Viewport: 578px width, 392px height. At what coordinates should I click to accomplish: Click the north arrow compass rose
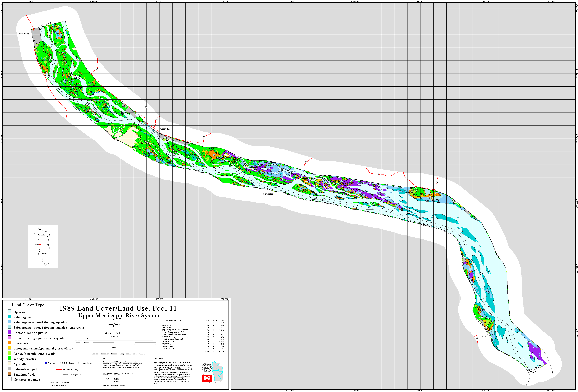(x=114, y=325)
